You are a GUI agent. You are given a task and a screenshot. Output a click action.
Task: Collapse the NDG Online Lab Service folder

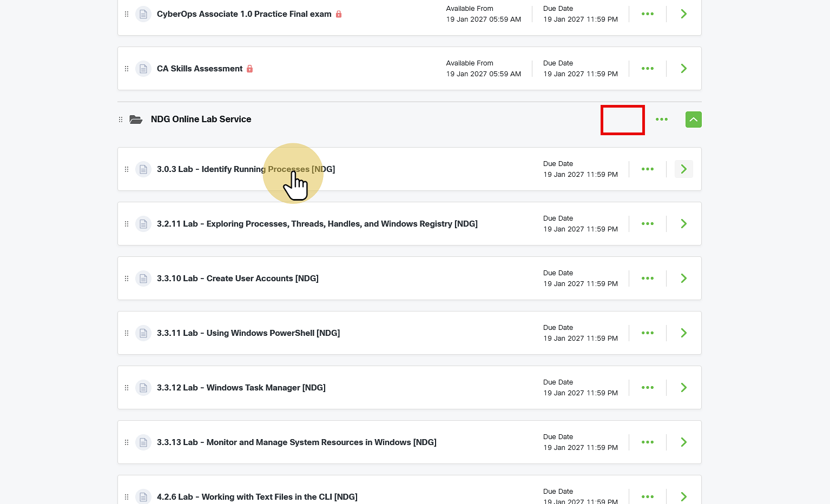[693, 120]
